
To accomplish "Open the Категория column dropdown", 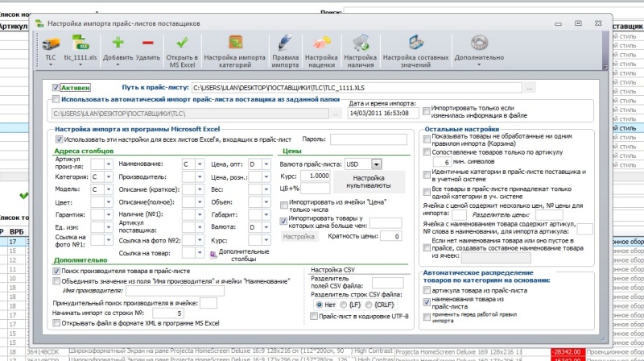I will 109,176.
